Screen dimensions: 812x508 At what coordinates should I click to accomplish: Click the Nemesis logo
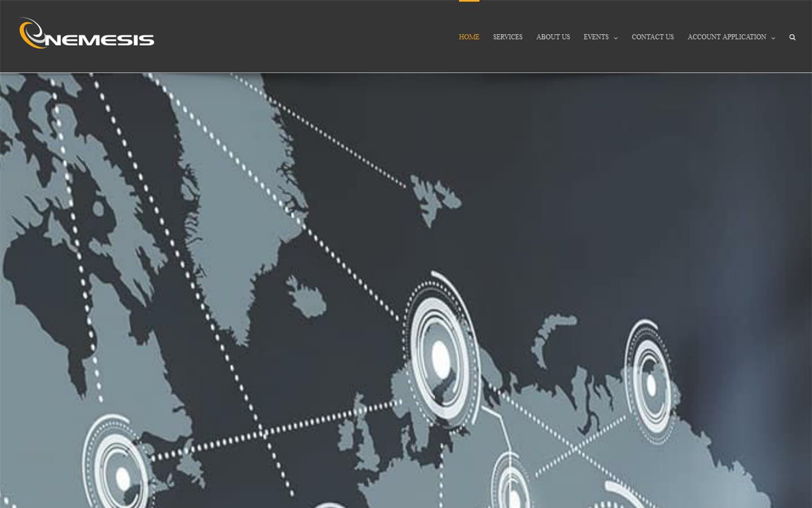click(x=86, y=34)
